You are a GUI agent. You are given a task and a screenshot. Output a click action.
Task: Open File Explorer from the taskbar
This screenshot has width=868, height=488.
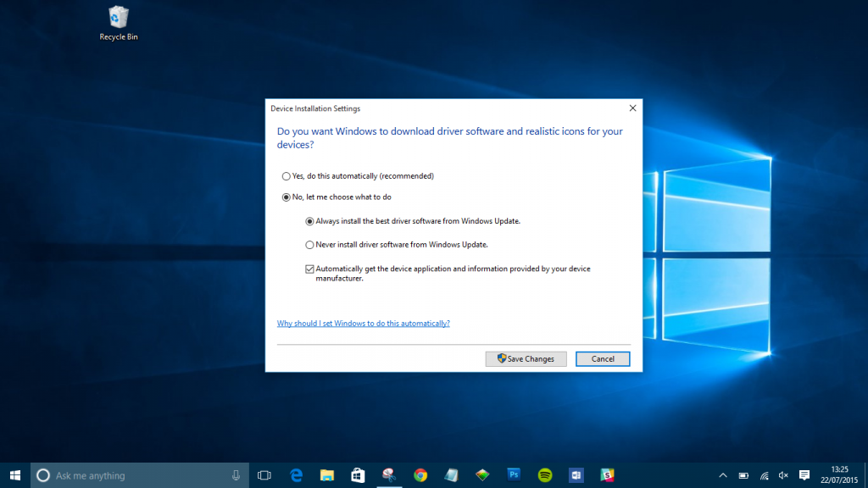coord(326,474)
